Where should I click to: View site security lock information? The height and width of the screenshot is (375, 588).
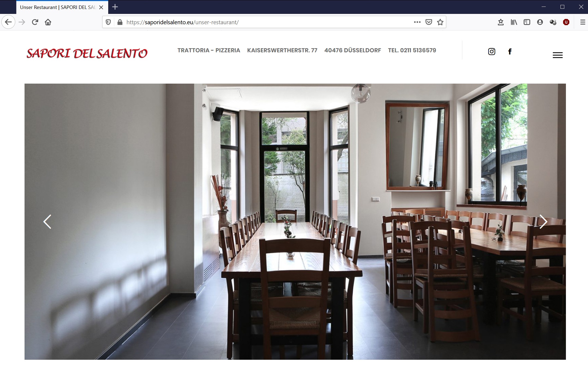point(120,22)
